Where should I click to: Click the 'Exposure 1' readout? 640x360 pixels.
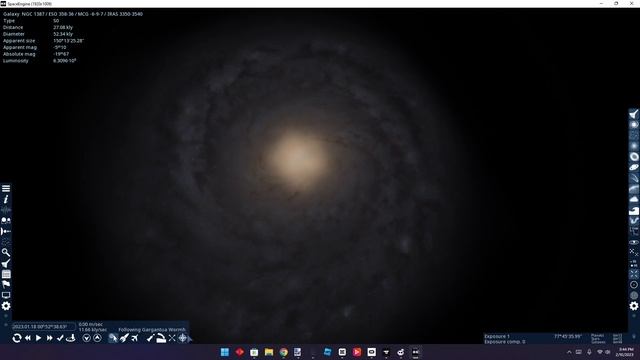497,336
